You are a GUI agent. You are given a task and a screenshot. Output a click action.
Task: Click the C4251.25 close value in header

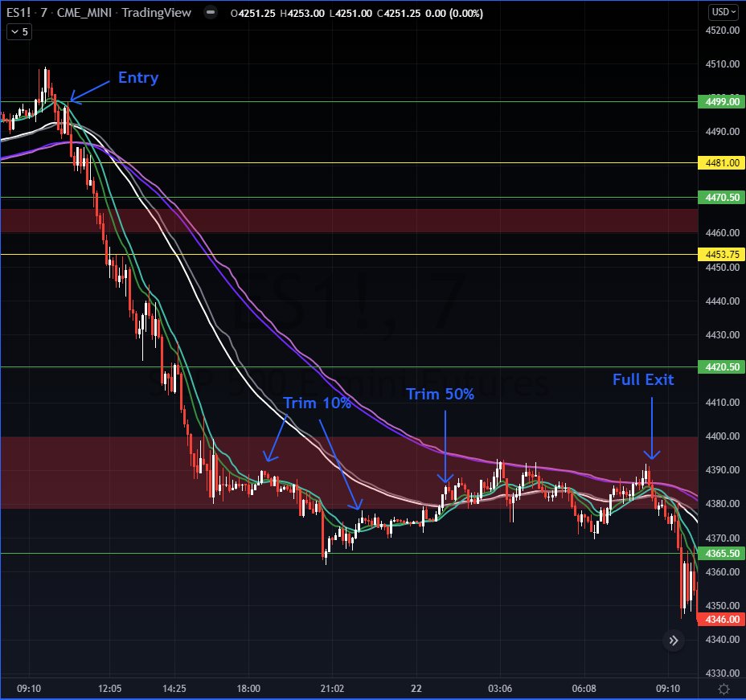pos(399,13)
